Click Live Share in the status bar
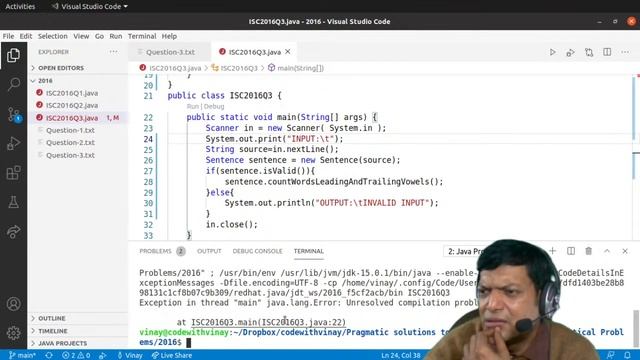 (x=171, y=355)
